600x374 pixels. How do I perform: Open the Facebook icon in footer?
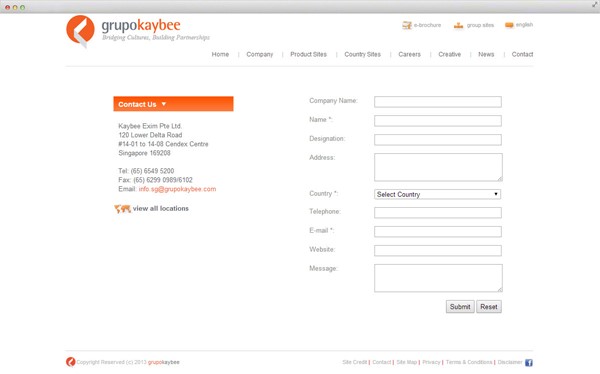[x=528, y=362]
